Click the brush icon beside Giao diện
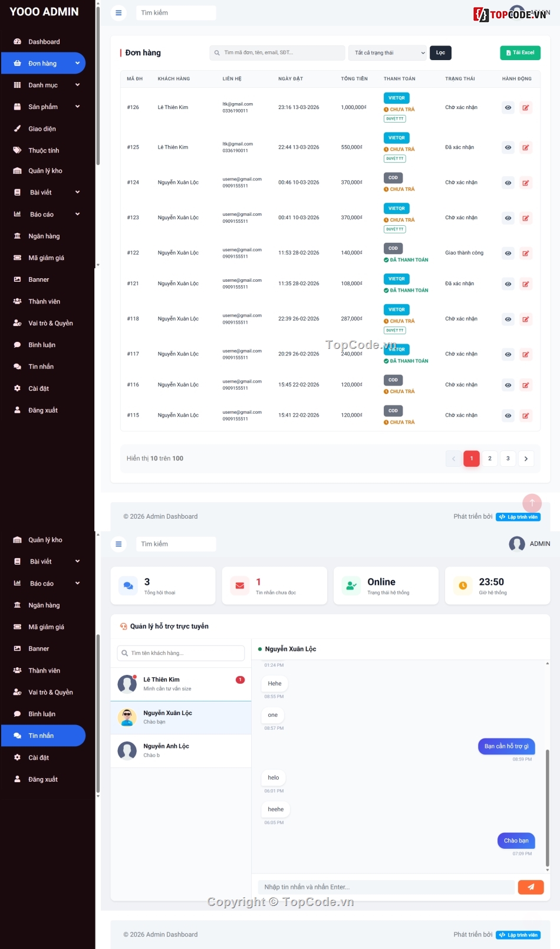The image size is (560, 949). click(17, 128)
